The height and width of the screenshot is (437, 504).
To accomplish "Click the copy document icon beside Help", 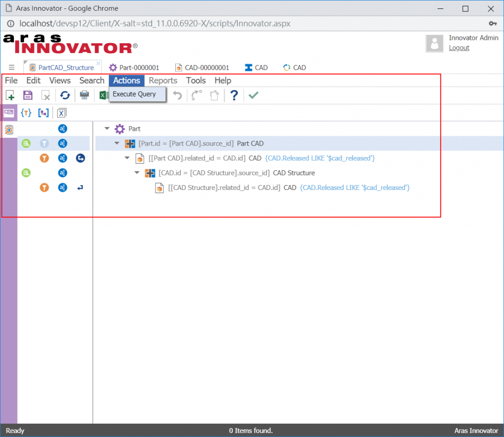I will tap(214, 95).
